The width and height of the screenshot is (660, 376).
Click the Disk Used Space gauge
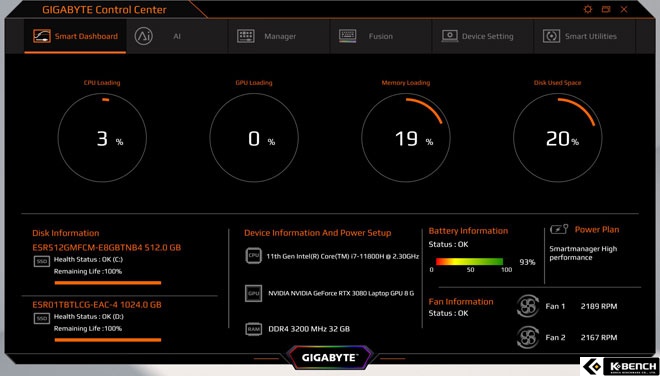point(558,138)
